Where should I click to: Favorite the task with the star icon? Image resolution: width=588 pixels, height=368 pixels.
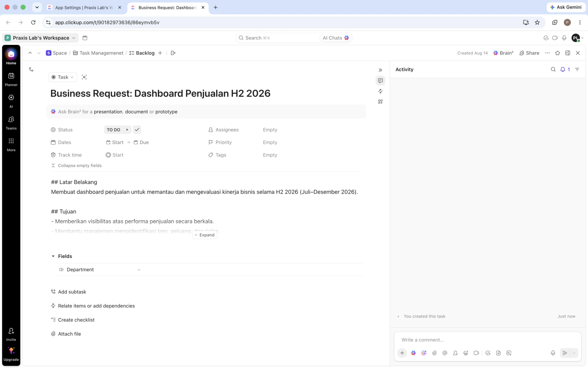click(557, 53)
